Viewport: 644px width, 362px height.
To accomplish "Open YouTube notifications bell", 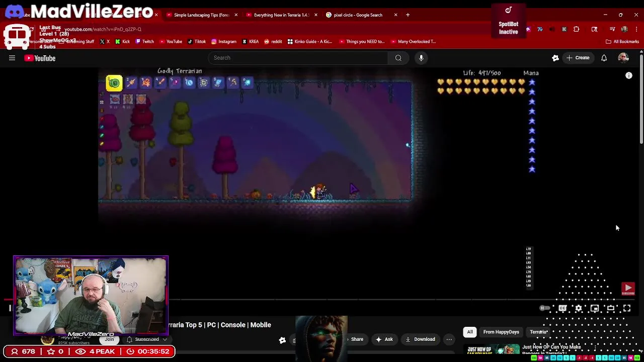I will (x=604, y=58).
